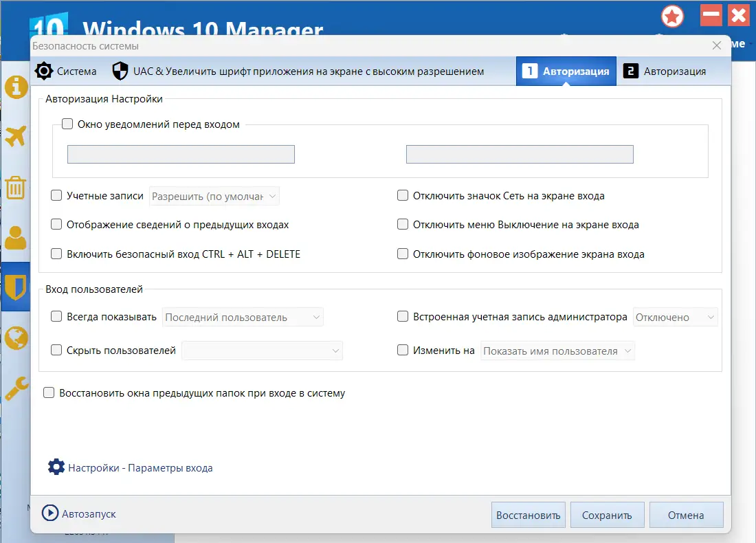Enable Встроенная учетная запись администратора checkbox
The height and width of the screenshot is (543, 756).
point(403,316)
